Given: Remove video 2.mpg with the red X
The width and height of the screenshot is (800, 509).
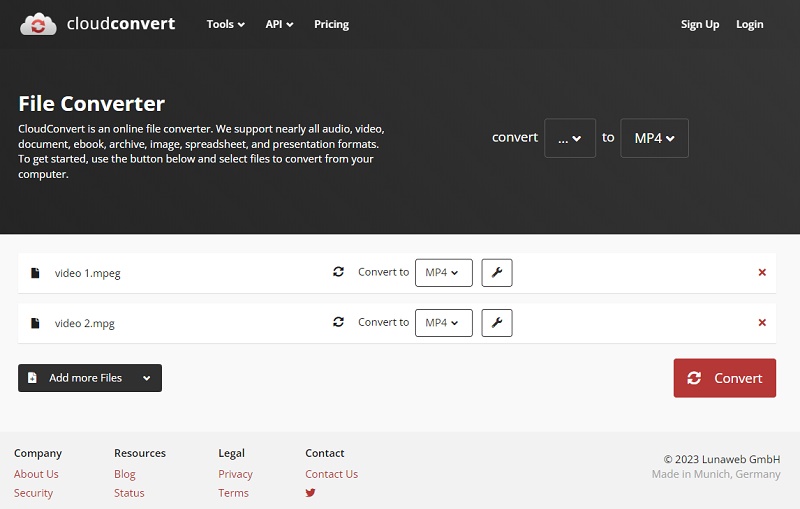Looking at the screenshot, I should tap(762, 322).
